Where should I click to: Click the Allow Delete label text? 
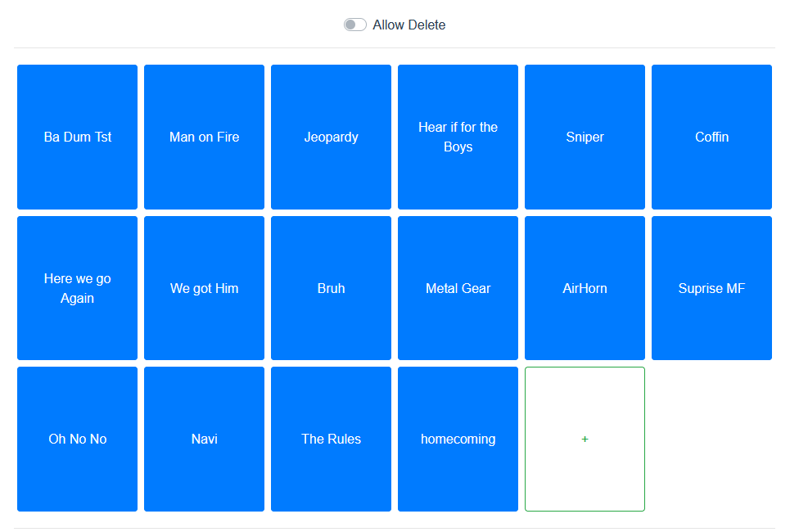pyautogui.click(x=409, y=25)
